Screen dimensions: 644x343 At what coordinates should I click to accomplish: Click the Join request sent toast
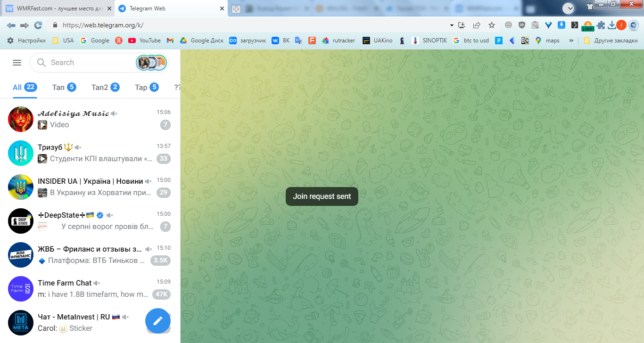click(x=322, y=196)
